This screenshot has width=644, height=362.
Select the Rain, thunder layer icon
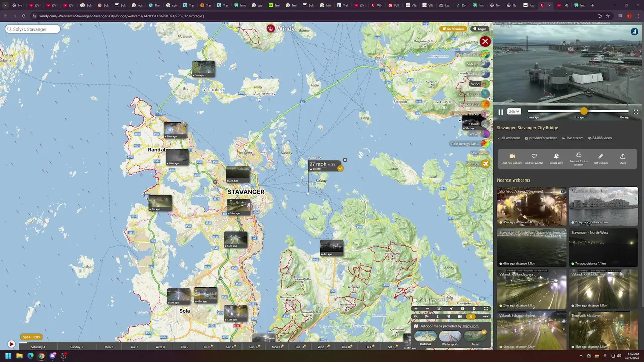485,94
